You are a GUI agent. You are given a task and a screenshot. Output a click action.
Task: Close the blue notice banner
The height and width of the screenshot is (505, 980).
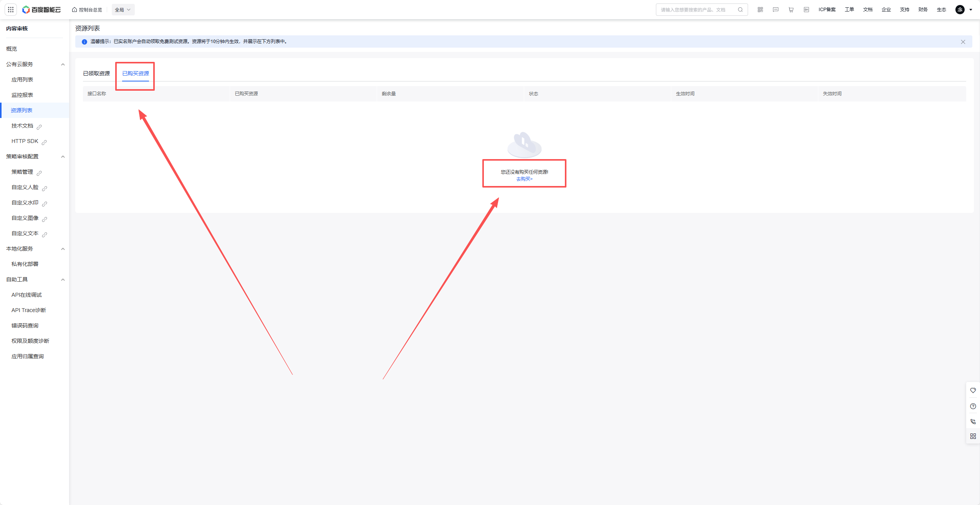(963, 42)
